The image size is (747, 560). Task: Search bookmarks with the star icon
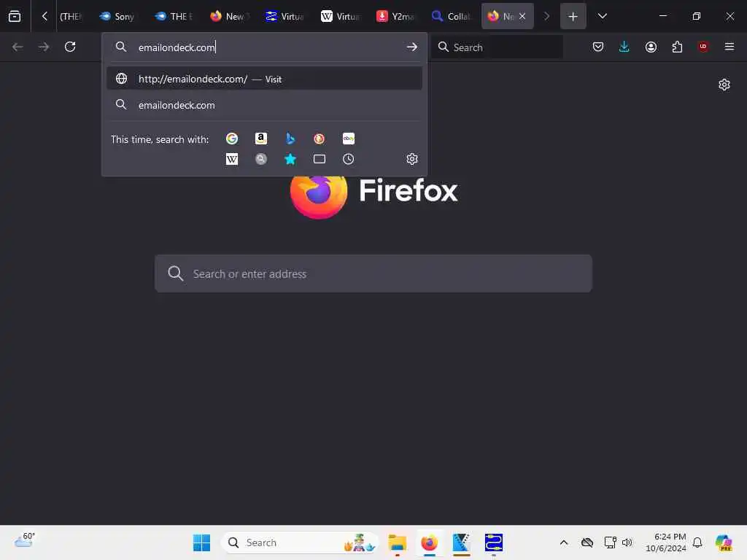tap(290, 159)
